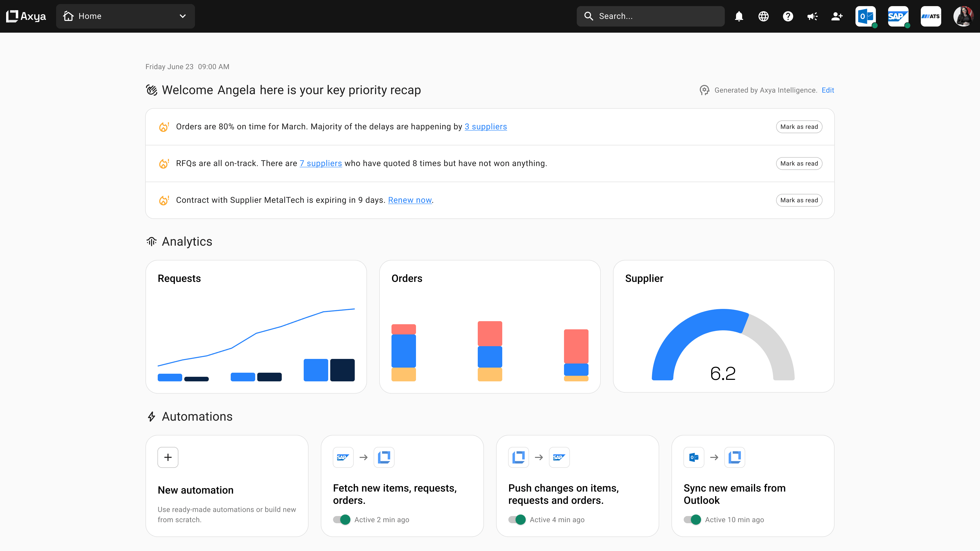Click into the Search field
Screen dimensions: 980x551
tap(651, 16)
